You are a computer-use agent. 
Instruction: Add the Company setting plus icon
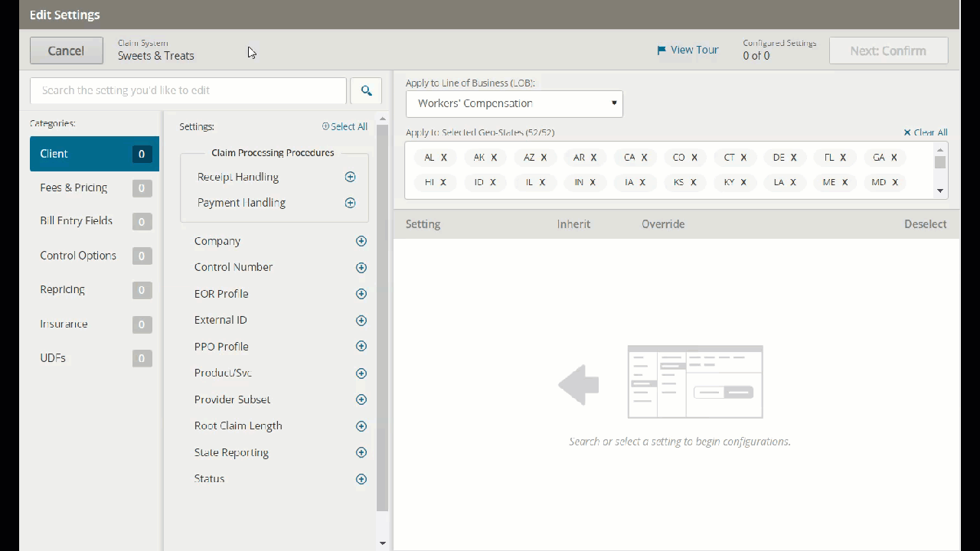click(361, 241)
